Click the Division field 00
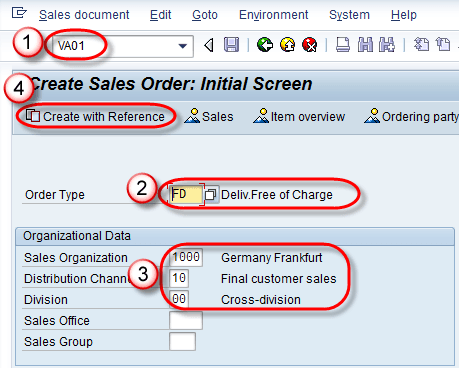The width and height of the screenshot is (459, 368). coord(179,299)
